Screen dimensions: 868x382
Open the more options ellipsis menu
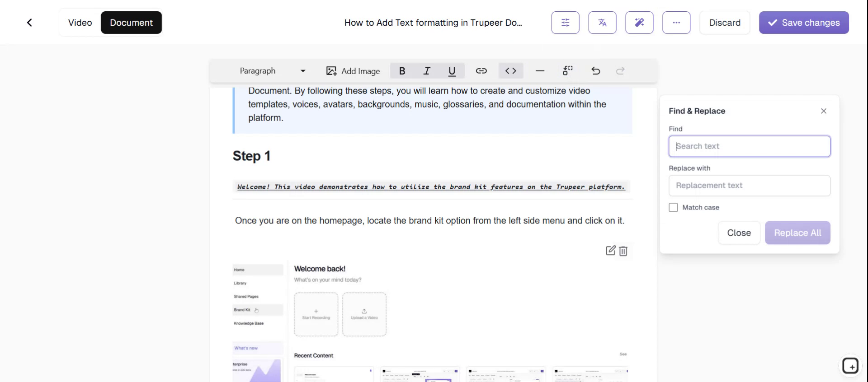(x=676, y=23)
